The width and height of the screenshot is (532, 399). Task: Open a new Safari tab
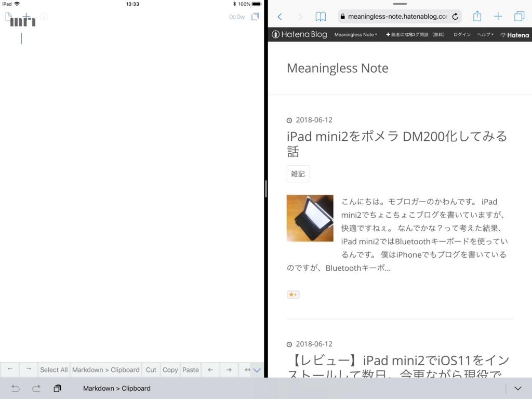click(498, 16)
